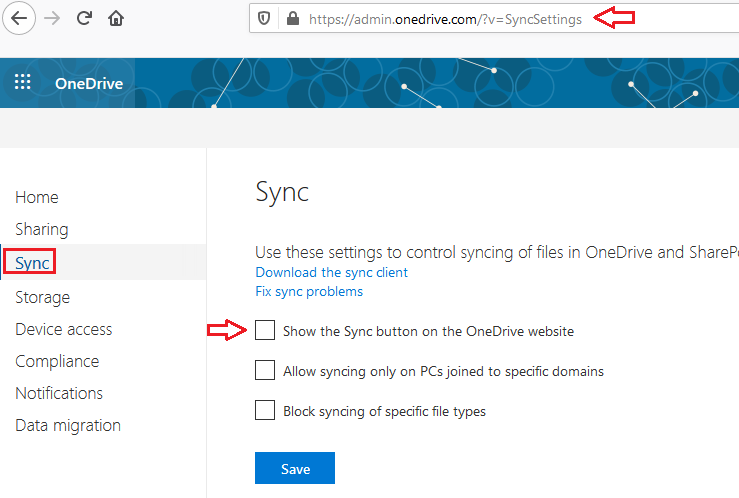739x498 pixels.
Task: Click the Save button
Action: tap(295, 468)
